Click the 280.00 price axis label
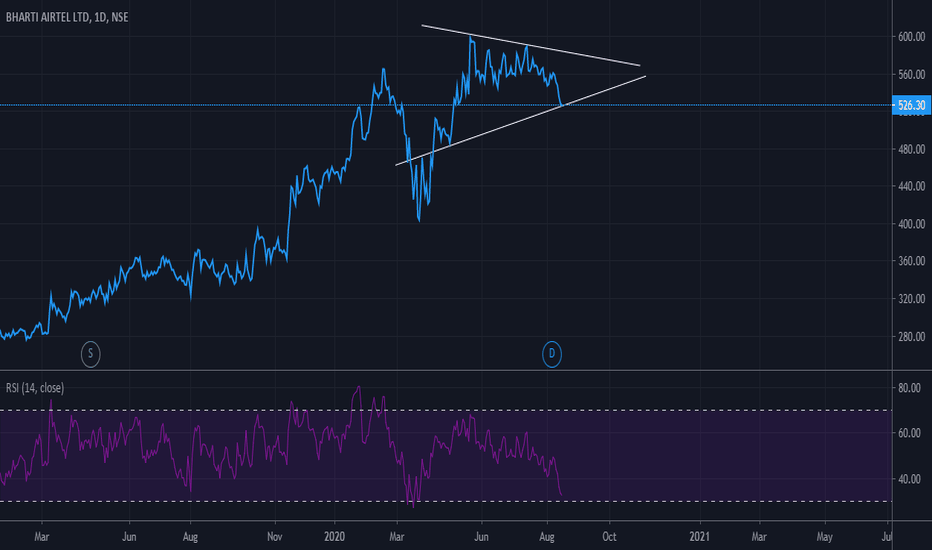 pos(911,337)
